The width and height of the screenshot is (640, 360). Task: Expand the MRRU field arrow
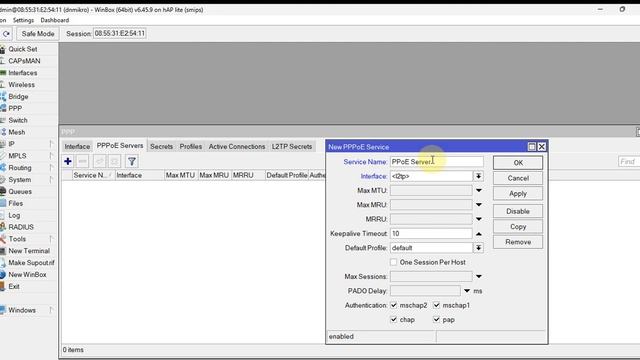(479, 219)
